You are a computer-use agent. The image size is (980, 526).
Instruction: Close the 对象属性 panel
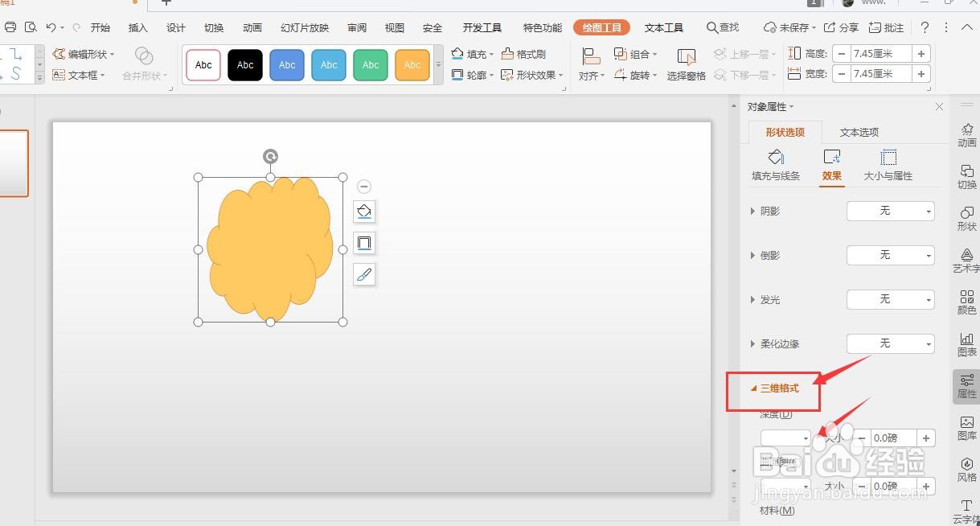coord(939,106)
